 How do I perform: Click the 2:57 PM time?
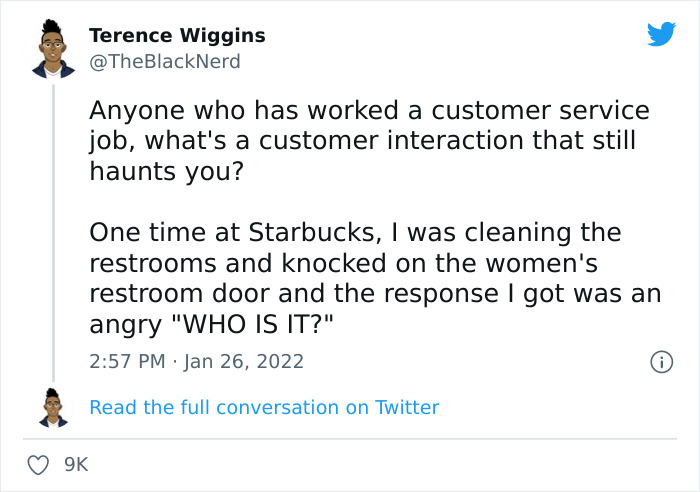coord(128,361)
